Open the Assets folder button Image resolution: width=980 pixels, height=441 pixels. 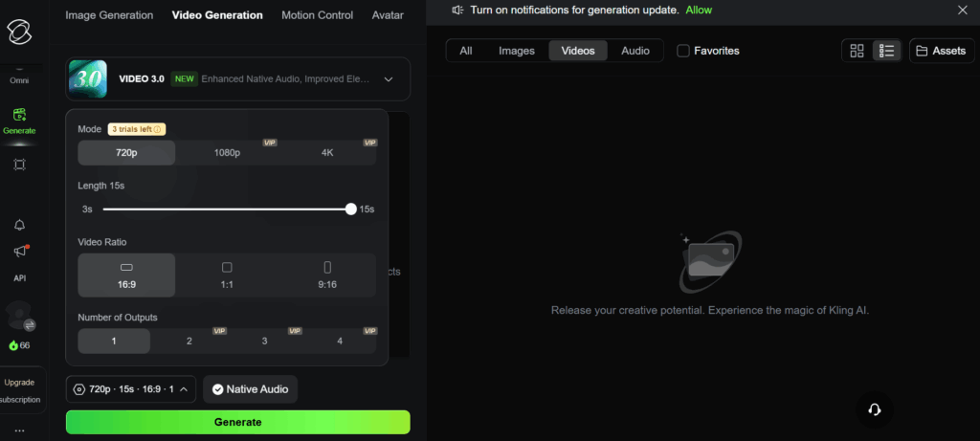tap(942, 51)
